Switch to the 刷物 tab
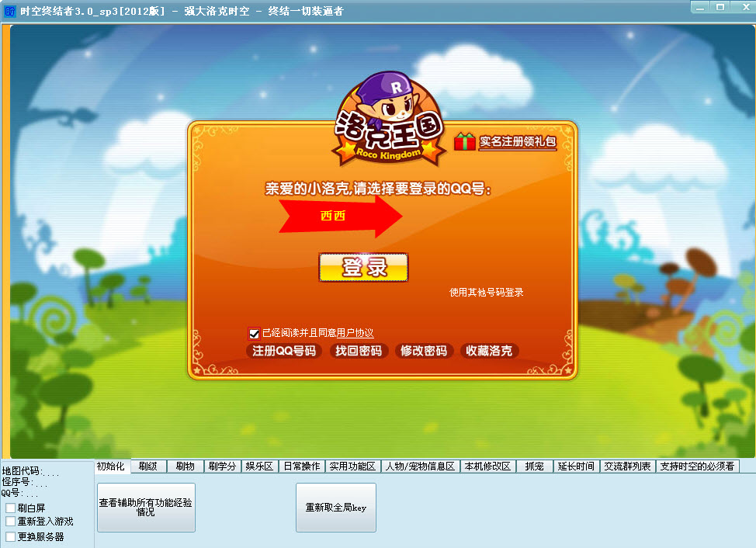Screen dimensions: 756x548 (186, 466)
